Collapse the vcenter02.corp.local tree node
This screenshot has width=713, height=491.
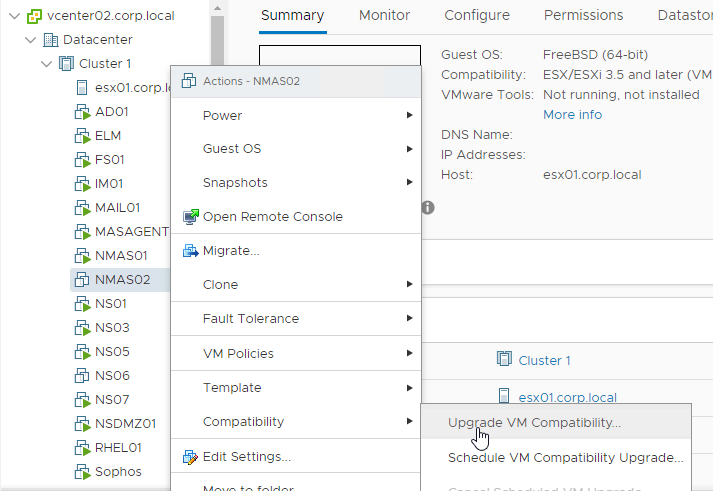[15, 16]
